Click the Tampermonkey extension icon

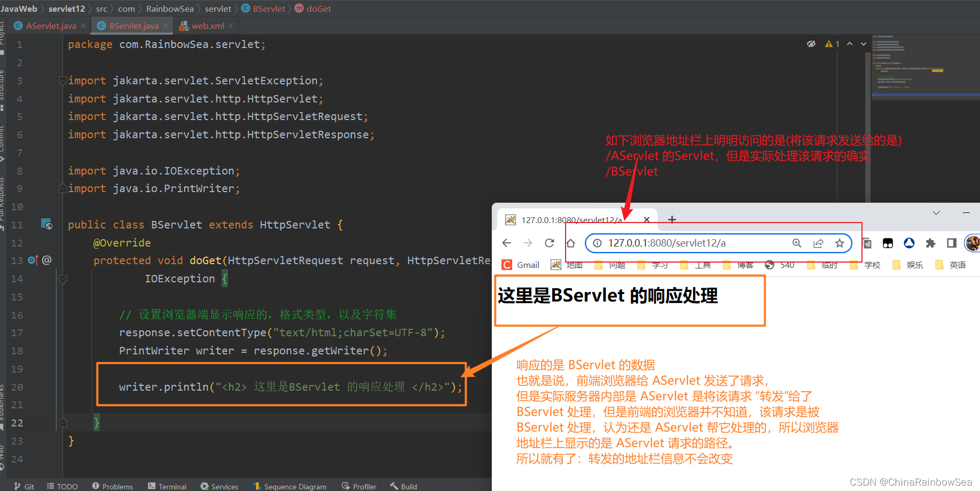pyautogui.click(x=888, y=243)
